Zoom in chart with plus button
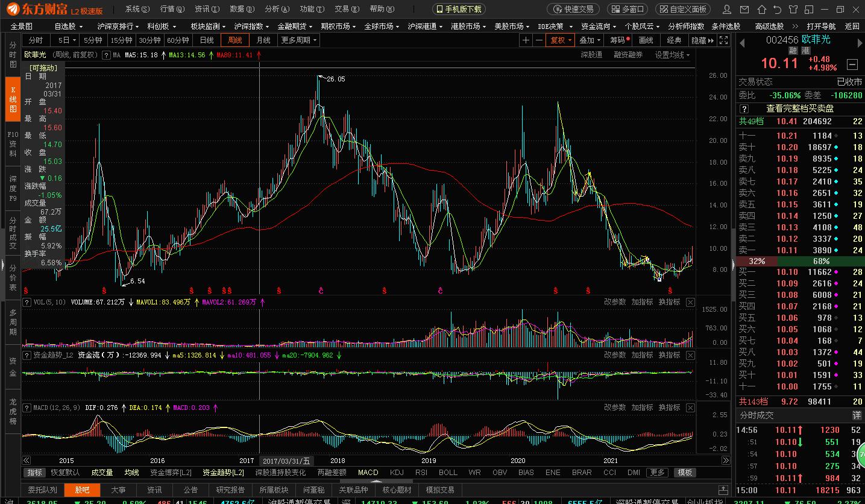 pyautogui.click(x=526, y=40)
